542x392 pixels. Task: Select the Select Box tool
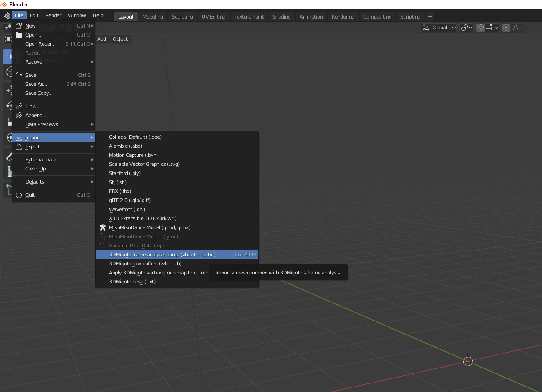8,57
